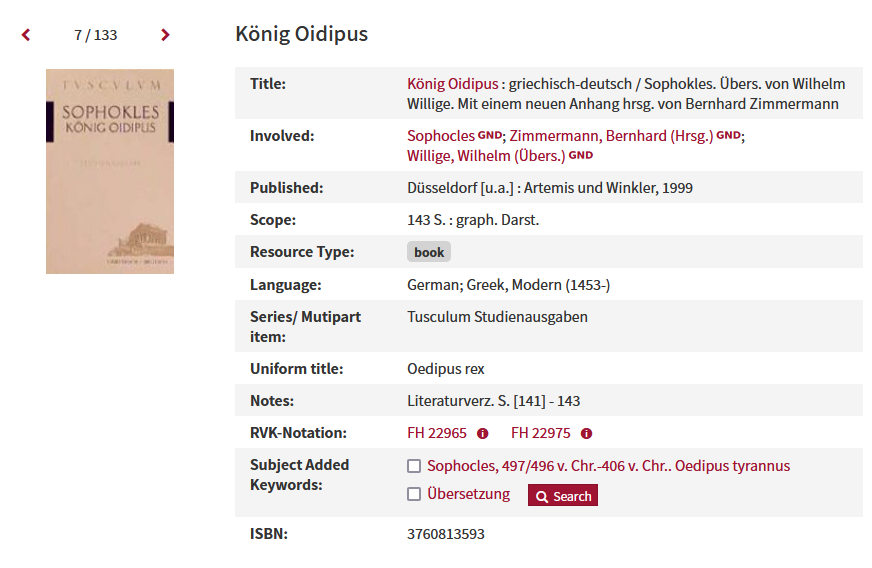Open RVK notation FH 22965 link
The height and width of the screenshot is (568, 872).
[x=437, y=433]
